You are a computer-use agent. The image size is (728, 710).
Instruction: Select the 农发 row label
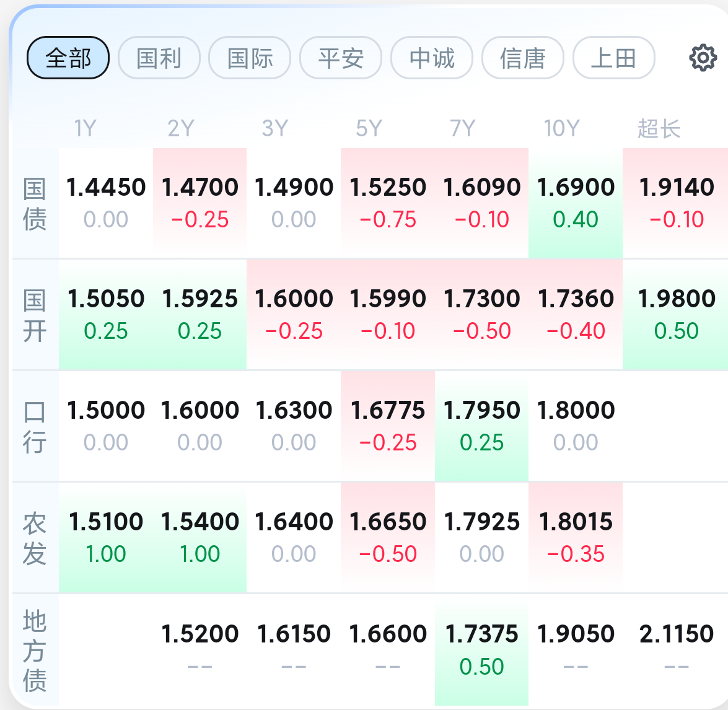pos(35,538)
